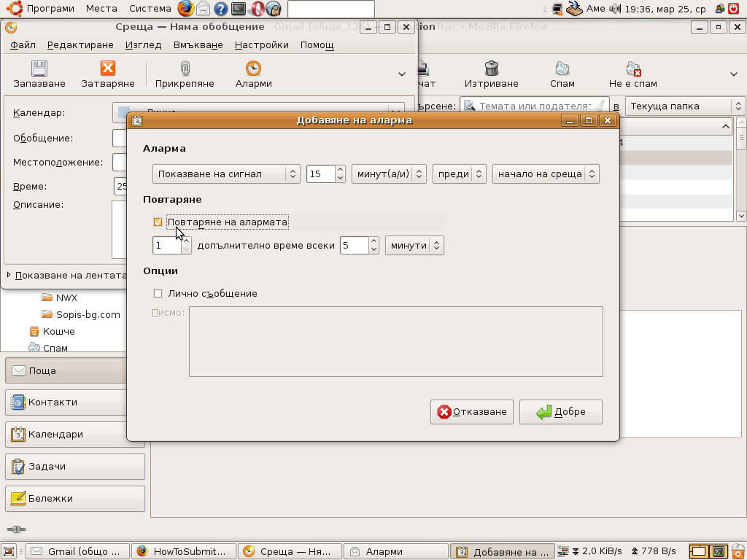Click the Затваряне close icon in toolbar
The height and width of the screenshot is (560, 747).
(x=107, y=69)
